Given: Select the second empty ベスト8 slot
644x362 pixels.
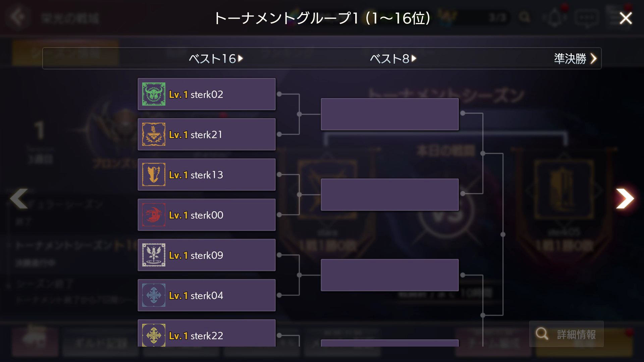Looking at the screenshot, I should tap(390, 195).
